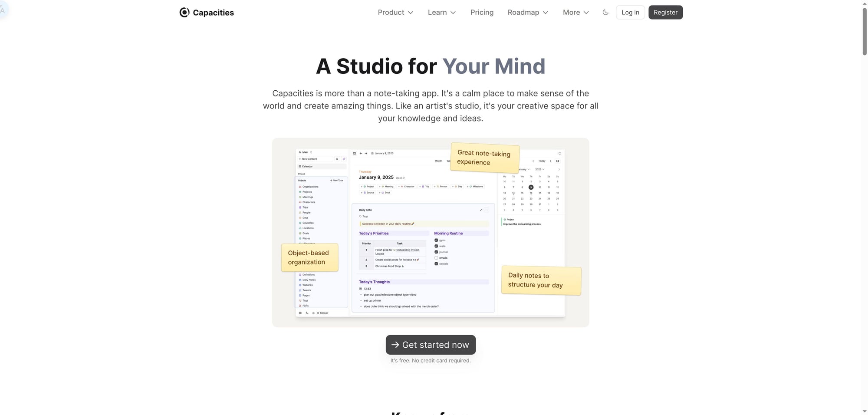Check the emails checkbox in Morning Routine

436,258
